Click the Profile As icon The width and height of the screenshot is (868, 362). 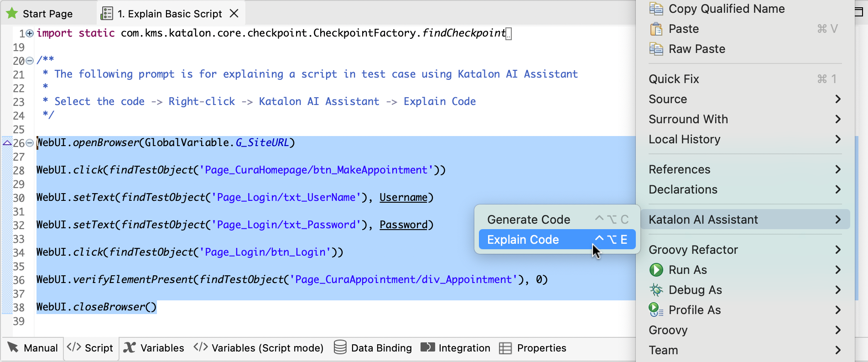pyautogui.click(x=656, y=310)
